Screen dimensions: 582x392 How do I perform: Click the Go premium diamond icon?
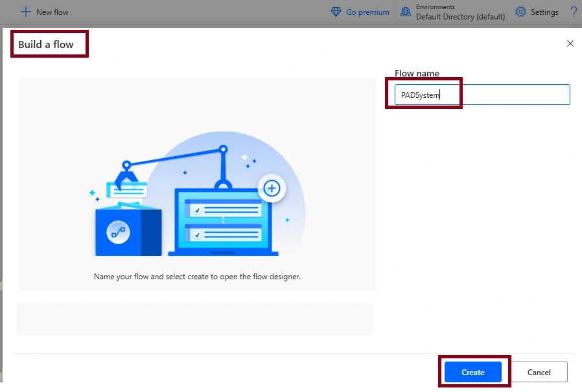(336, 12)
